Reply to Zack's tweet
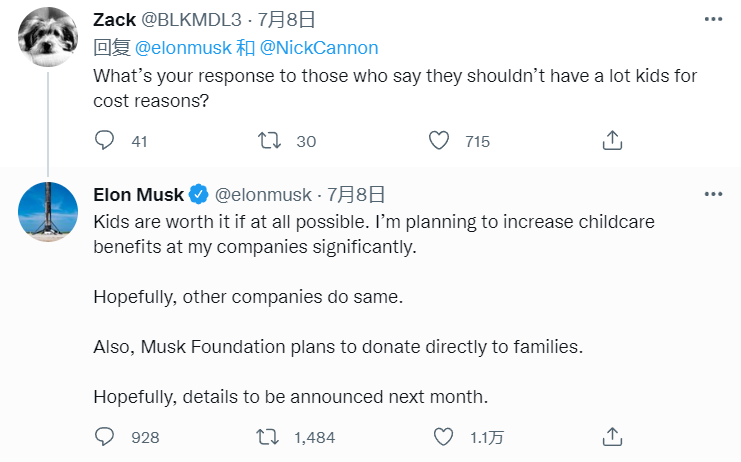The height and width of the screenshot is (462, 741). pyautogui.click(x=105, y=141)
